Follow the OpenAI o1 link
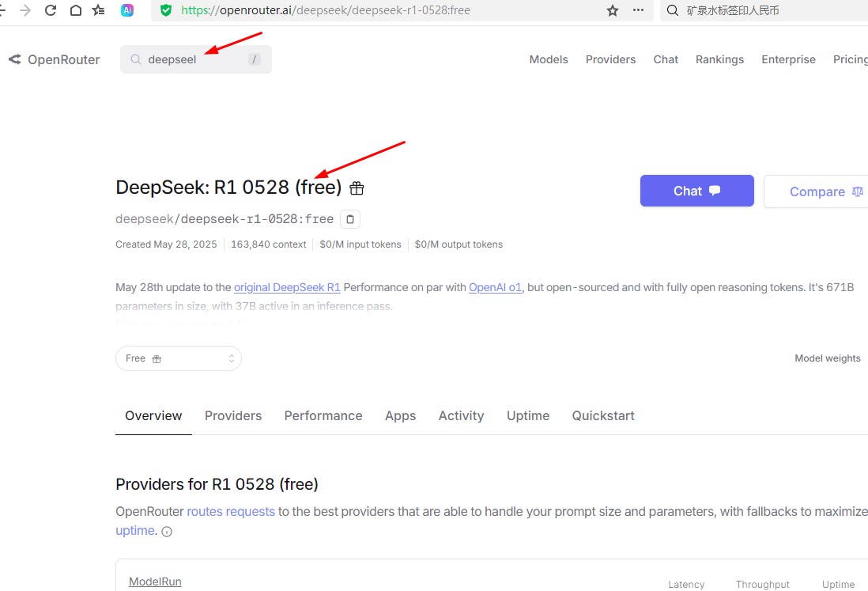The height and width of the screenshot is (591, 868). tap(496, 287)
